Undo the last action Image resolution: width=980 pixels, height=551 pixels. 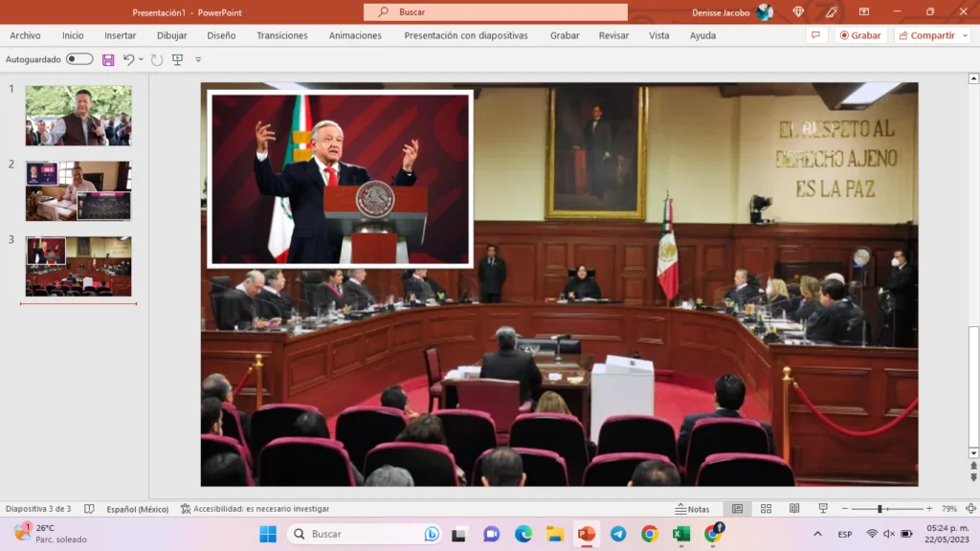click(128, 59)
